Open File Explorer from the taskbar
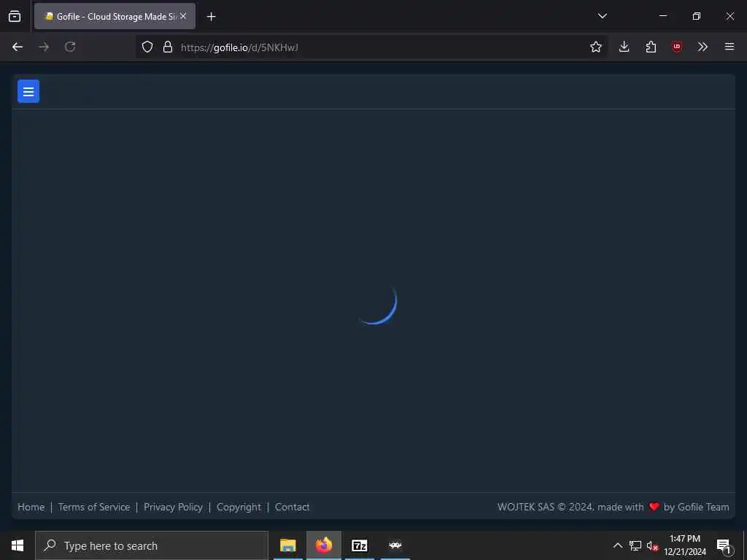The width and height of the screenshot is (747, 560). click(x=287, y=545)
